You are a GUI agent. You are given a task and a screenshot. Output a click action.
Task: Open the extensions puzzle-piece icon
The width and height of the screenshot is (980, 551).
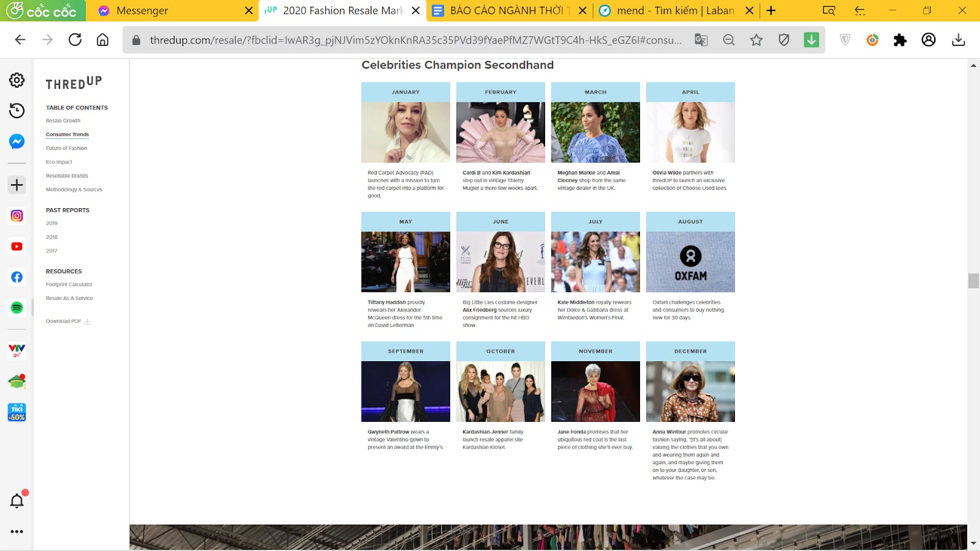(x=900, y=40)
